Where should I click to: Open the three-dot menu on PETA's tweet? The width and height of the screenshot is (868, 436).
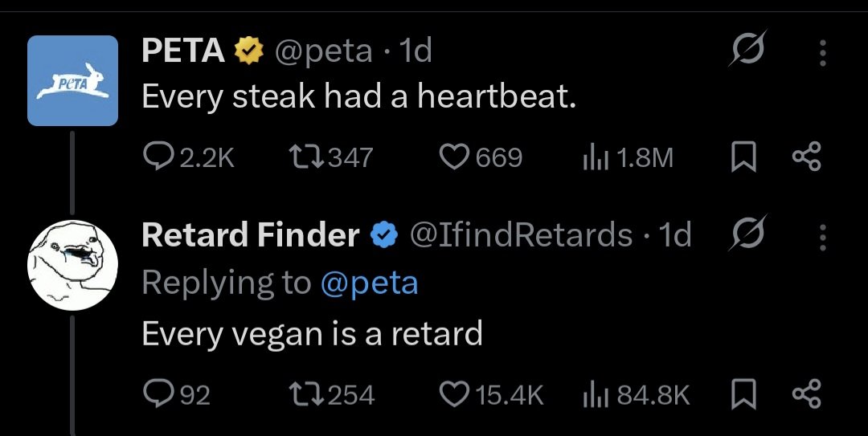823,52
